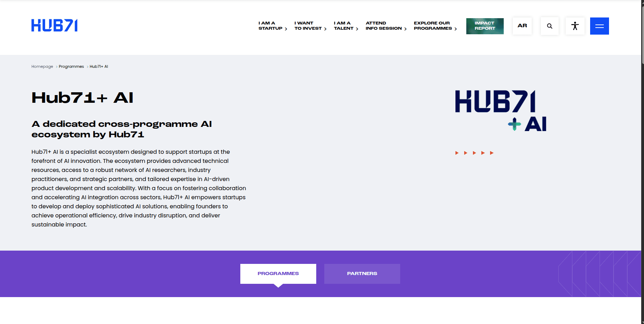This screenshot has width=644, height=324.
Task: Open the blue hamburger menu button
Action: tap(599, 26)
